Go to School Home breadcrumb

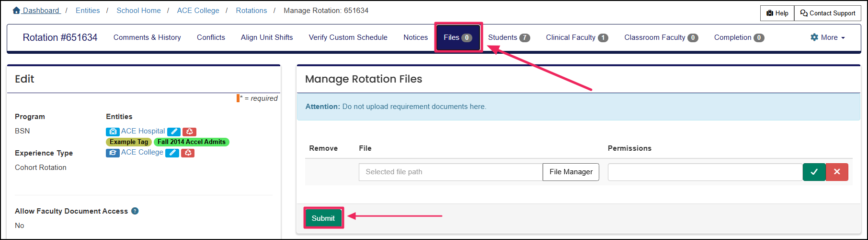pyautogui.click(x=138, y=11)
